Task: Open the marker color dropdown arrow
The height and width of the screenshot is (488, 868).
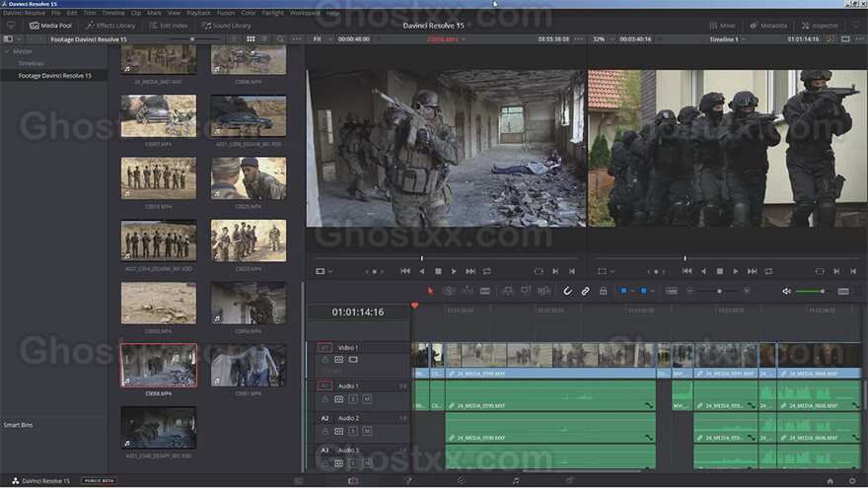Action: 652,291
